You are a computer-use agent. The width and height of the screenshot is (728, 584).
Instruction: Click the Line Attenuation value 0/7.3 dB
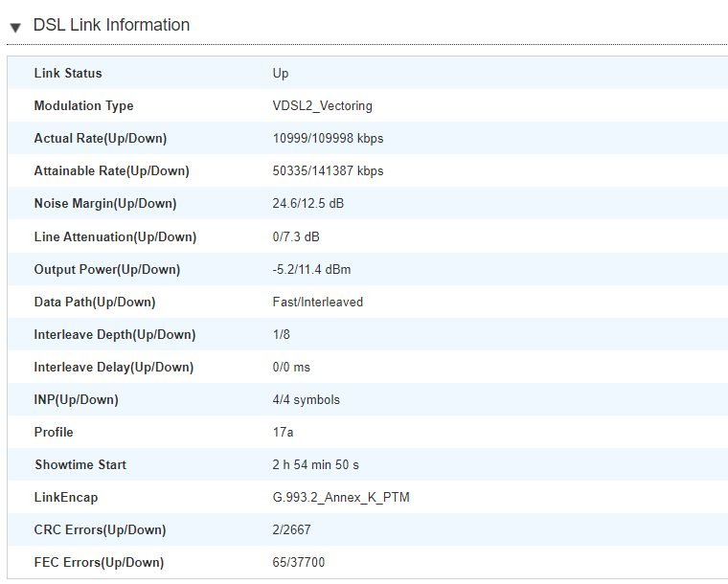296,237
